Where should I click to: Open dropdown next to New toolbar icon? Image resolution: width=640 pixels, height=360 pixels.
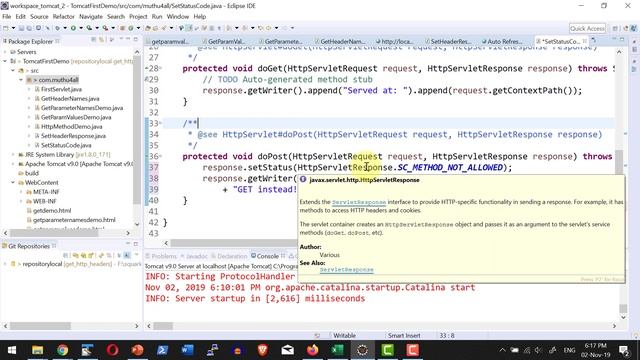click(x=13, y=28)
